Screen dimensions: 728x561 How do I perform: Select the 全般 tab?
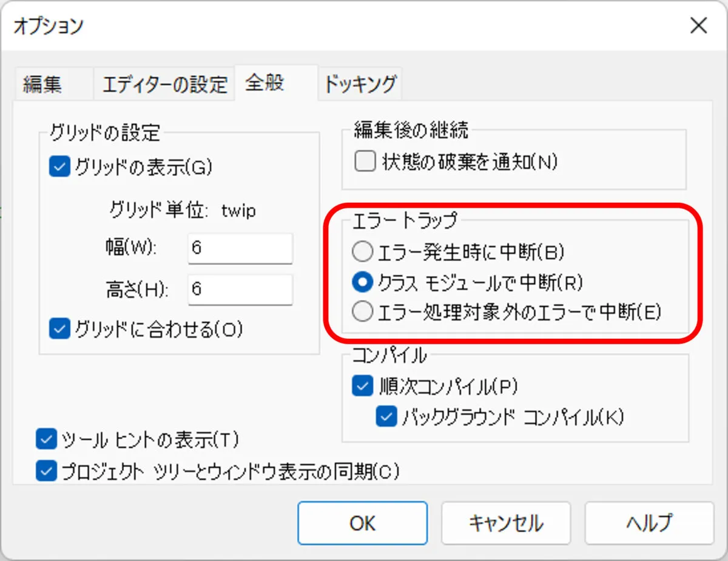coord(265,83)
